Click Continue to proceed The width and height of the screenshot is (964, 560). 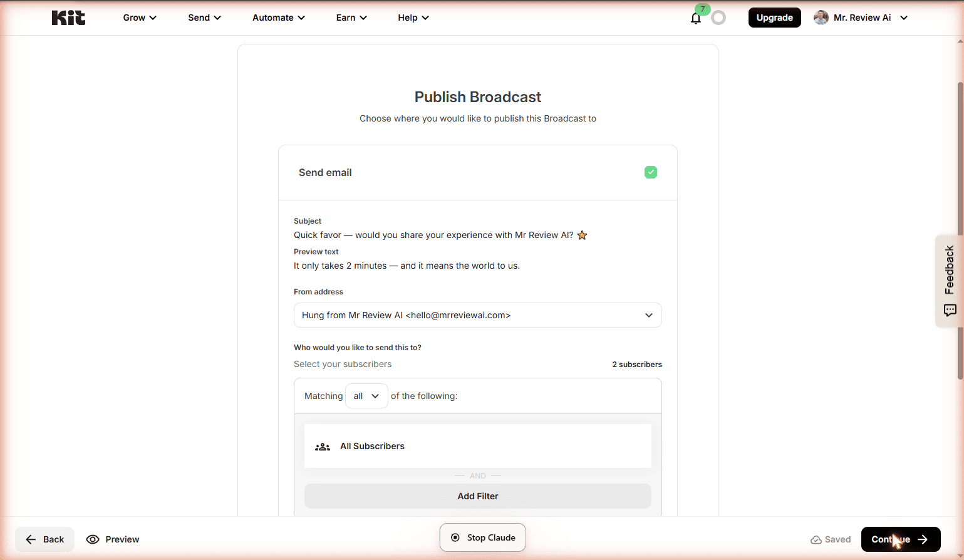(x=901, y=539)
